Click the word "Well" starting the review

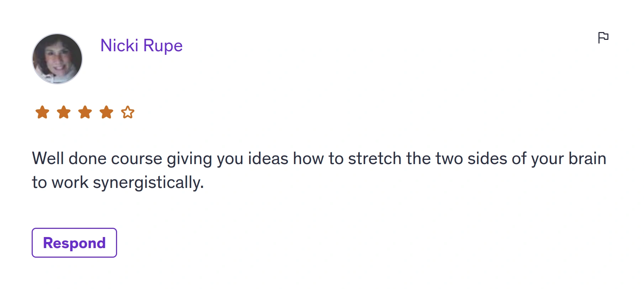48,158
